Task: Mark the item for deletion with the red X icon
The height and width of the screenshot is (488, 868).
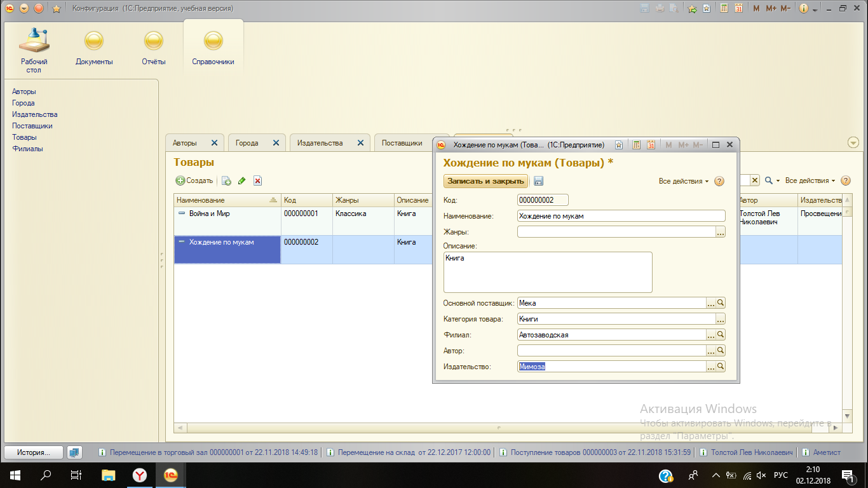Action: (258, 181)
